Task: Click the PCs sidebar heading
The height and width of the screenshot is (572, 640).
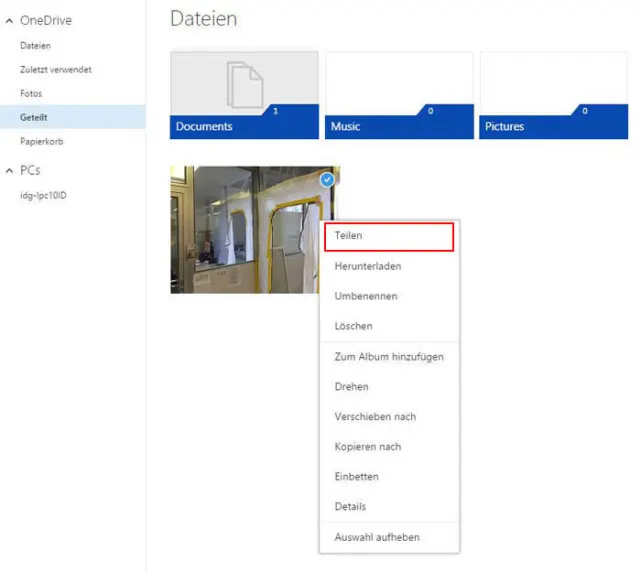Action: click(x=30, y=170)
